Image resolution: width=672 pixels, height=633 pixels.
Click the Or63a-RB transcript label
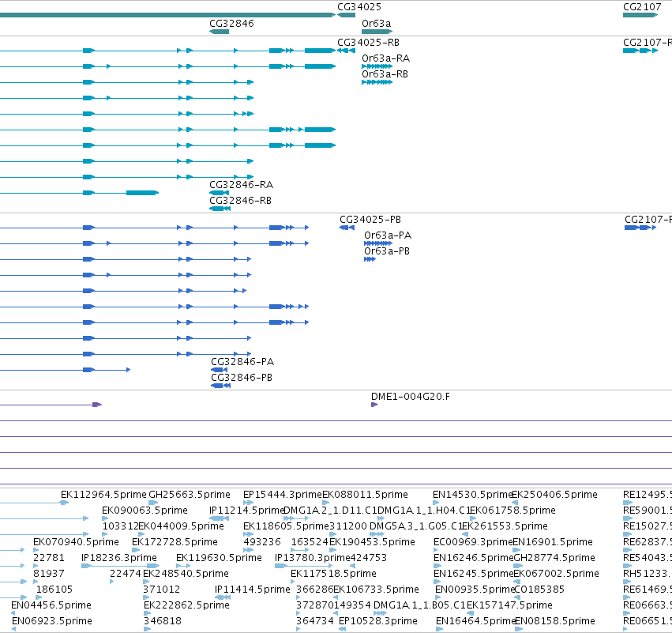click(x=385, y=74)
